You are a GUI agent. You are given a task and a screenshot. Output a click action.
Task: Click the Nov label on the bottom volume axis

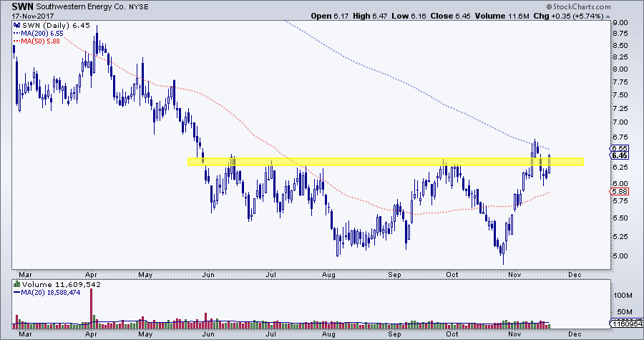click(511, 333)
